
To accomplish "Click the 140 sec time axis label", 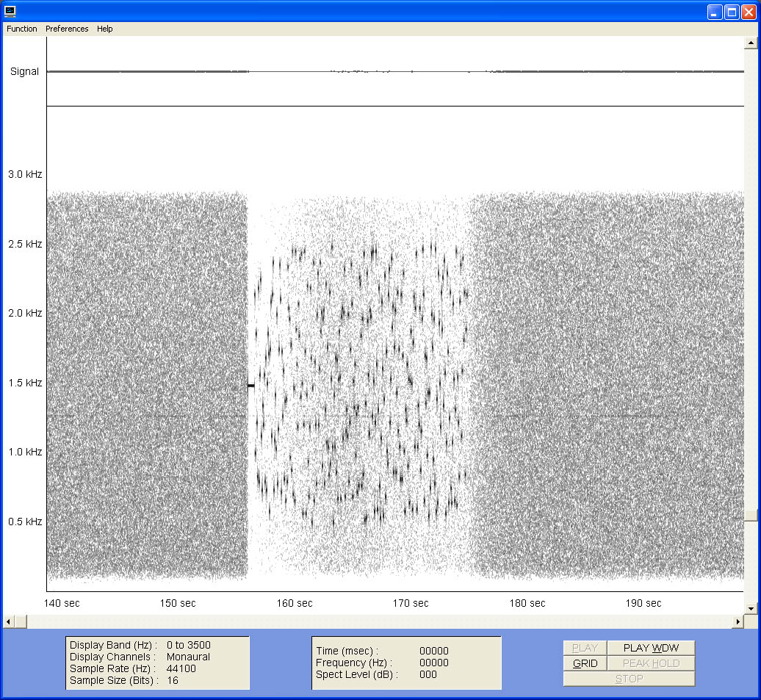I will tap(62, 603).
